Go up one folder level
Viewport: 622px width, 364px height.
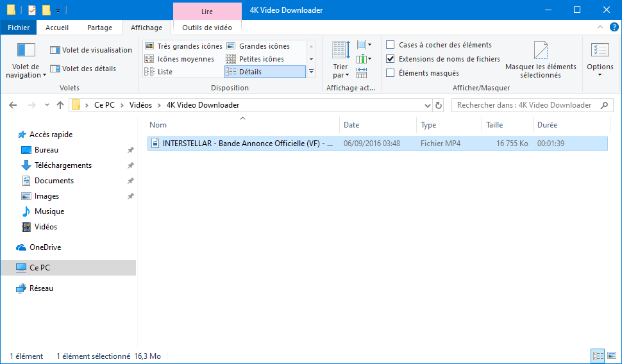(60, 105)
